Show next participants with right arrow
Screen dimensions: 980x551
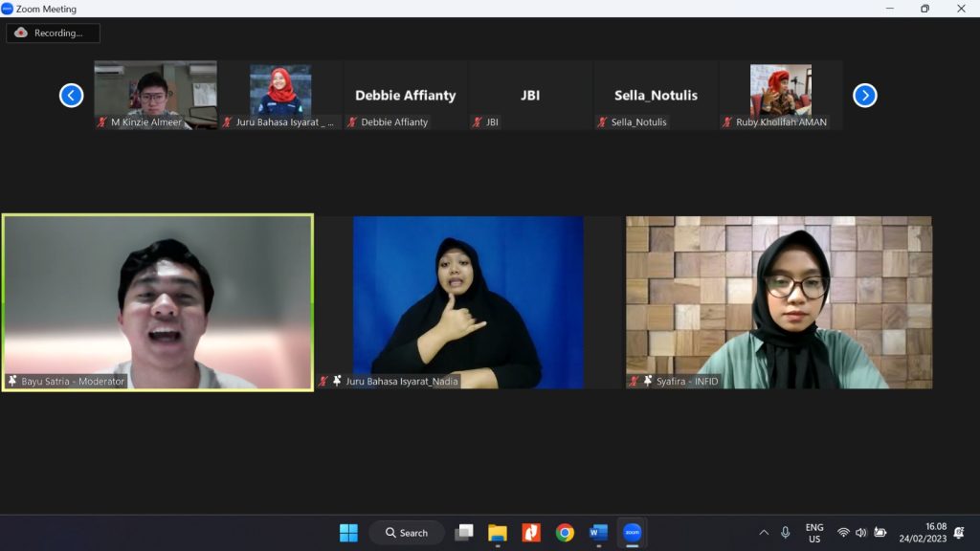864,96
